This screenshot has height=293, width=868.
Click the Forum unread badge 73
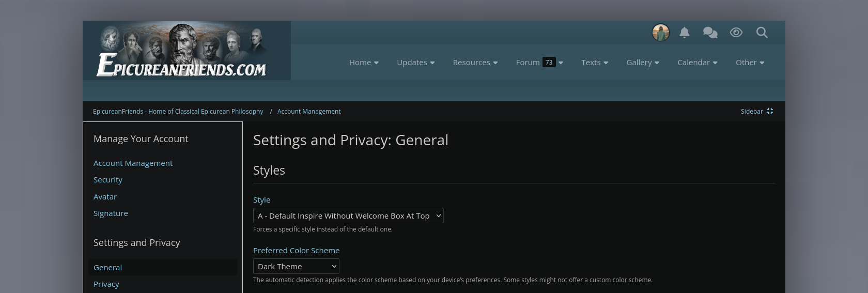[x=549, y=62]
